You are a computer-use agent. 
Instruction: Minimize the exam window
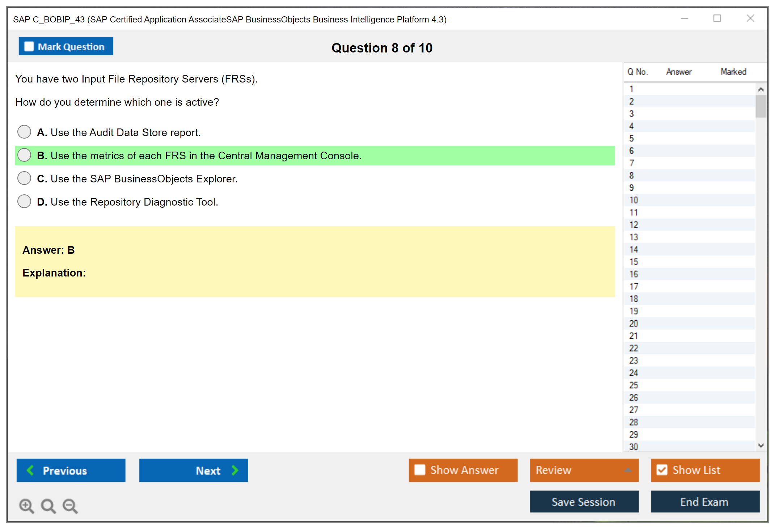684,18
